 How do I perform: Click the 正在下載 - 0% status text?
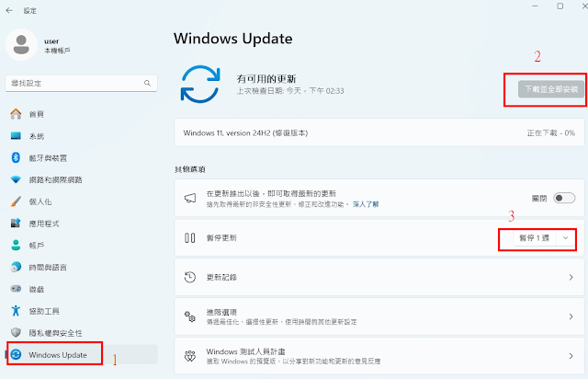coord(551,133)
